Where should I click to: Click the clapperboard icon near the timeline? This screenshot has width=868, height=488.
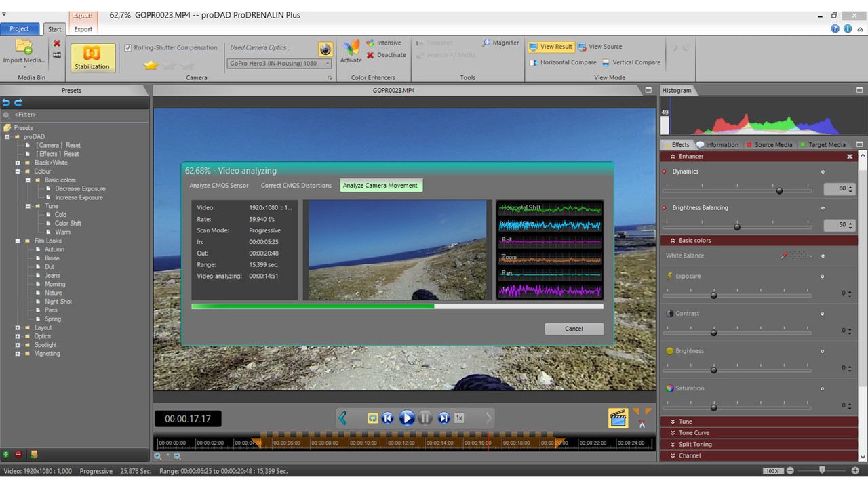click(x=618, y=418)
